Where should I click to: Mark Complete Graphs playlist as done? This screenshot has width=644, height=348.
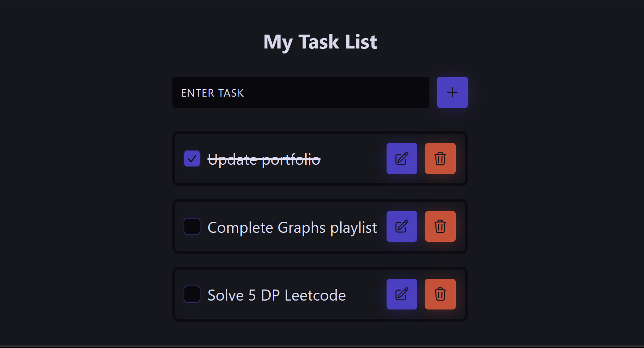(x=192, y=226)
